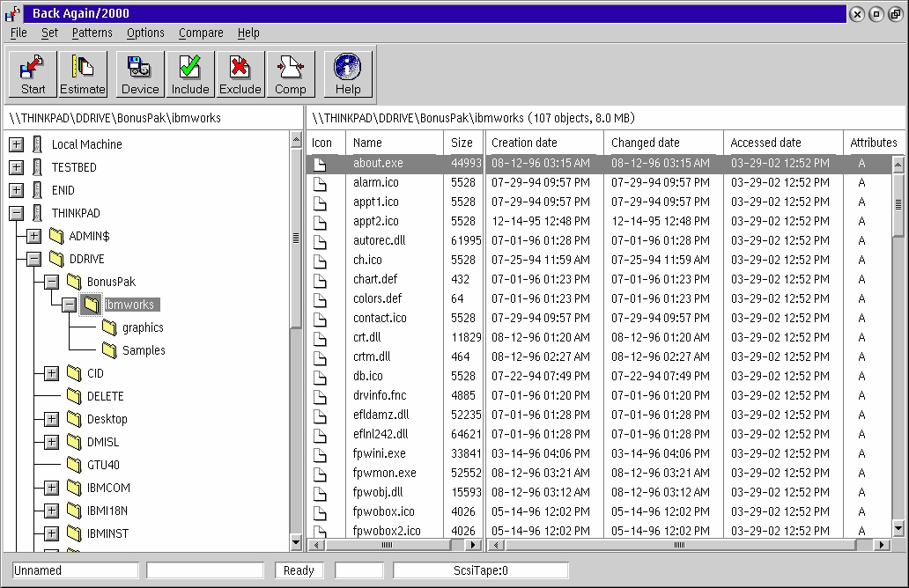Expand the IBMCOM folder node

[52, 488]
